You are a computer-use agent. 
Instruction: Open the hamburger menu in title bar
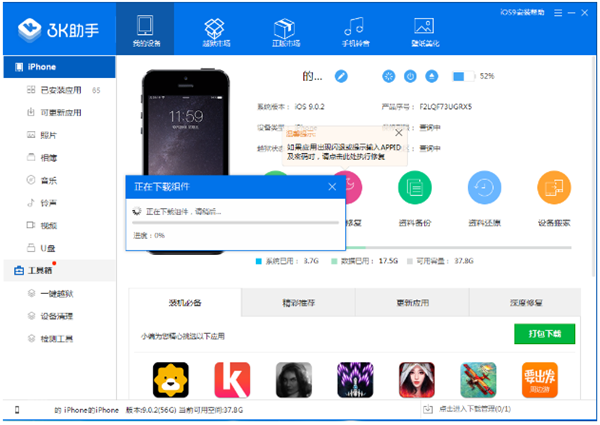tap(558, 13)
